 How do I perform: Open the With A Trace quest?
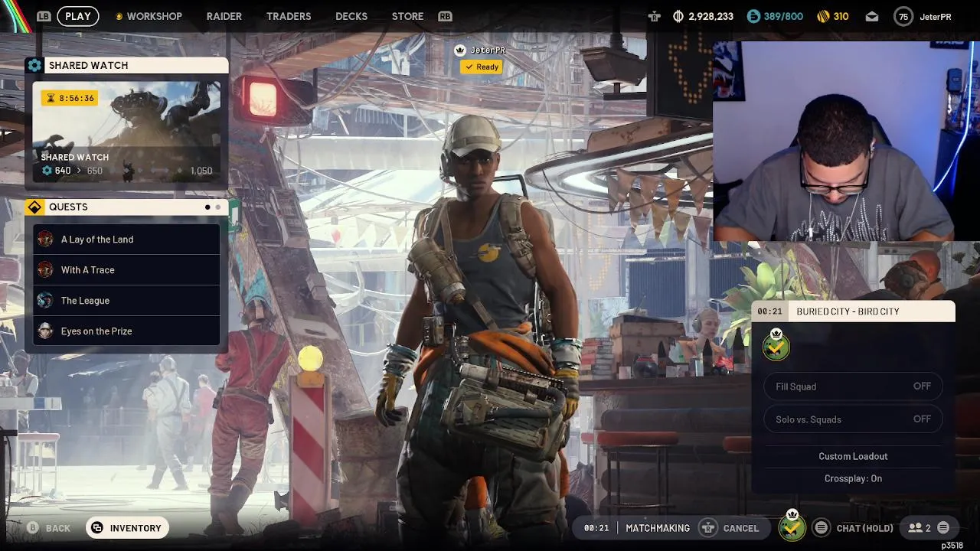click(127, 270)
